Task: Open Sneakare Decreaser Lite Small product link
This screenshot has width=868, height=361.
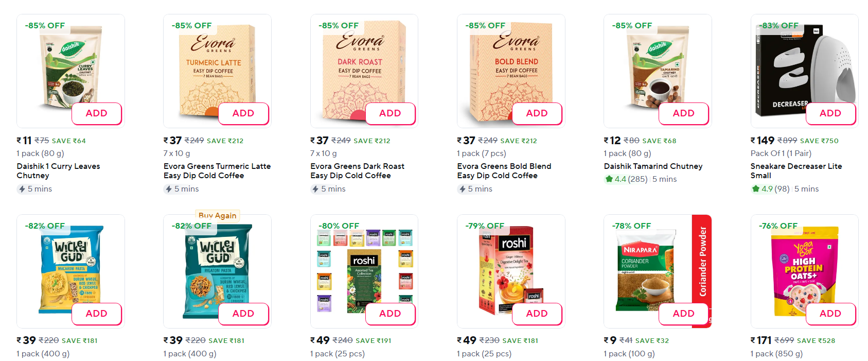Action: 796,171
